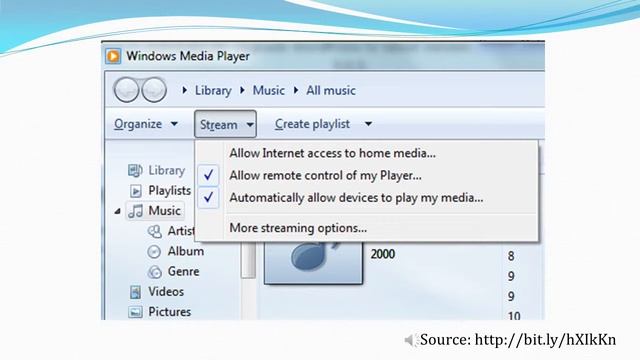Click the Playlists icon in the sidebar
This screenshot has width=640, height=360.
pos(136,191)
